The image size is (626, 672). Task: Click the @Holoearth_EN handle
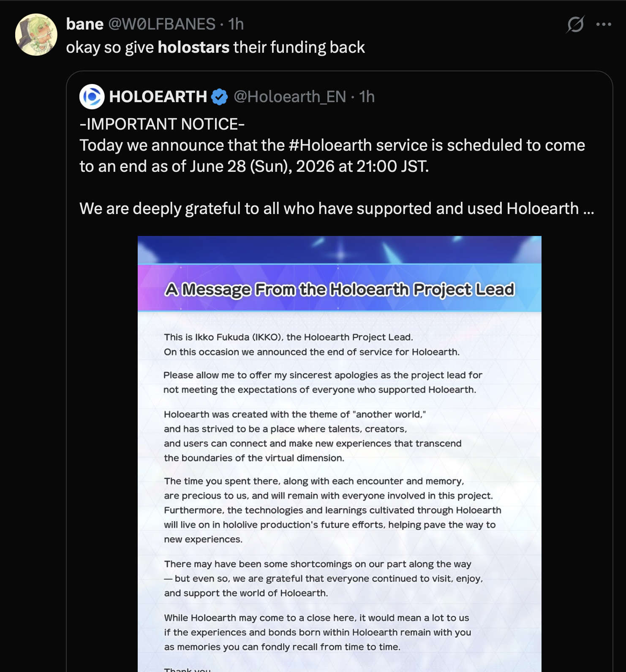(290, 97)
